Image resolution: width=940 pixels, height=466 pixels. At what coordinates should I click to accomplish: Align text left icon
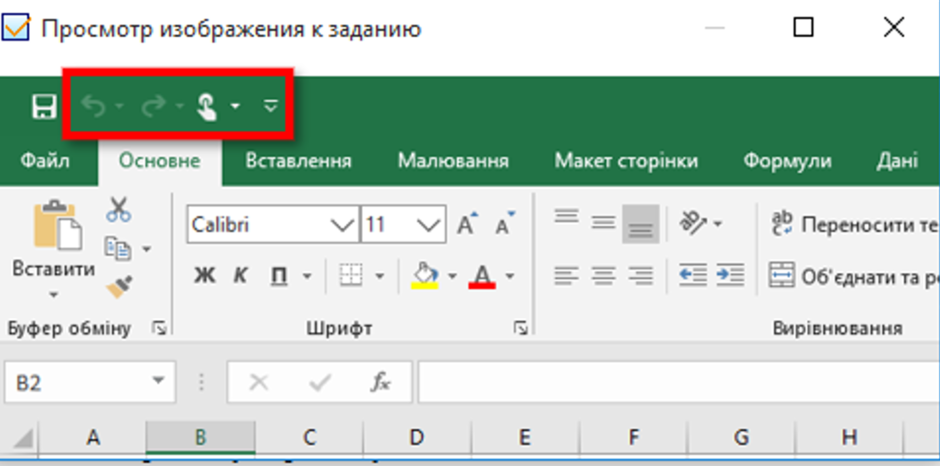coord(567,275)
